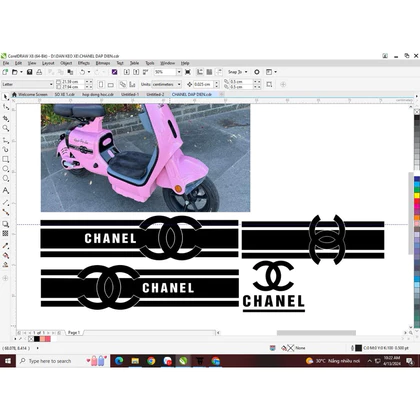Select the Crop tool
The image size is (420, 420).
coord(6,118)
